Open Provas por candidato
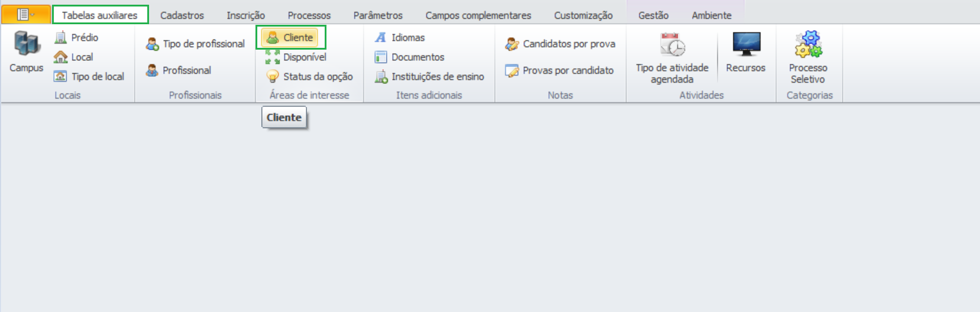This screenshot has height=312, width=980. tap(568, 71)
